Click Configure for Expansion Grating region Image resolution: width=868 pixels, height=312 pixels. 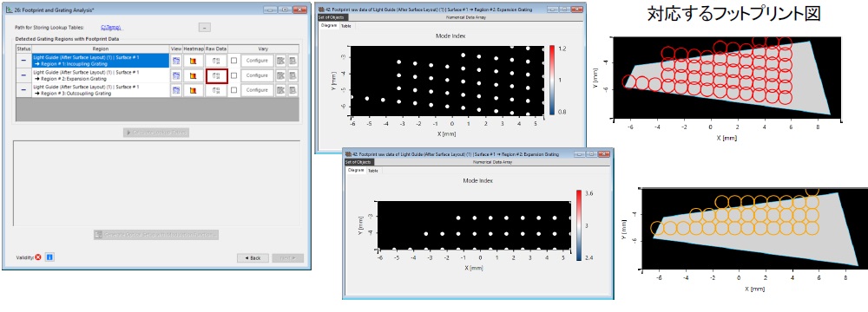[x=257, y=75]
